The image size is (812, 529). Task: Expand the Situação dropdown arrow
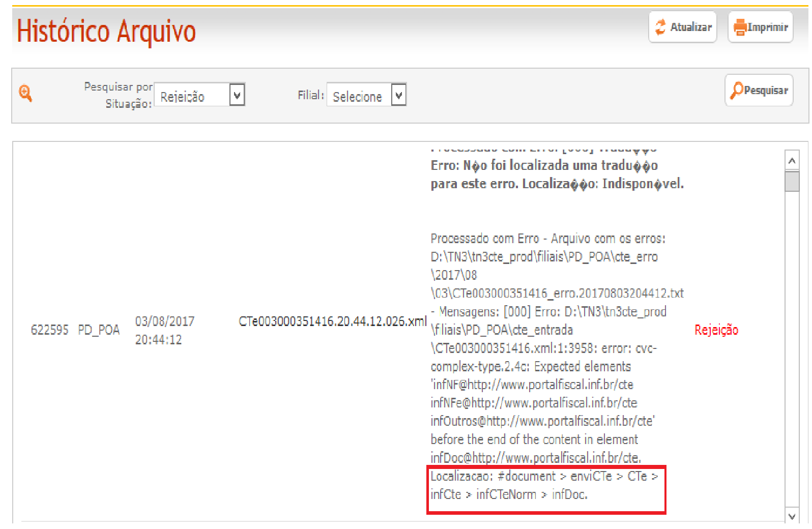coord(237,95)
